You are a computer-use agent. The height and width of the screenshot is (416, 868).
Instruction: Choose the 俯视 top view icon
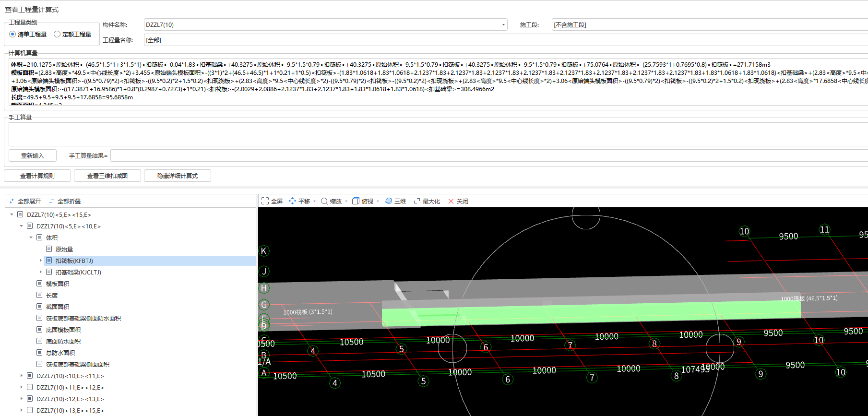point(356,201)
